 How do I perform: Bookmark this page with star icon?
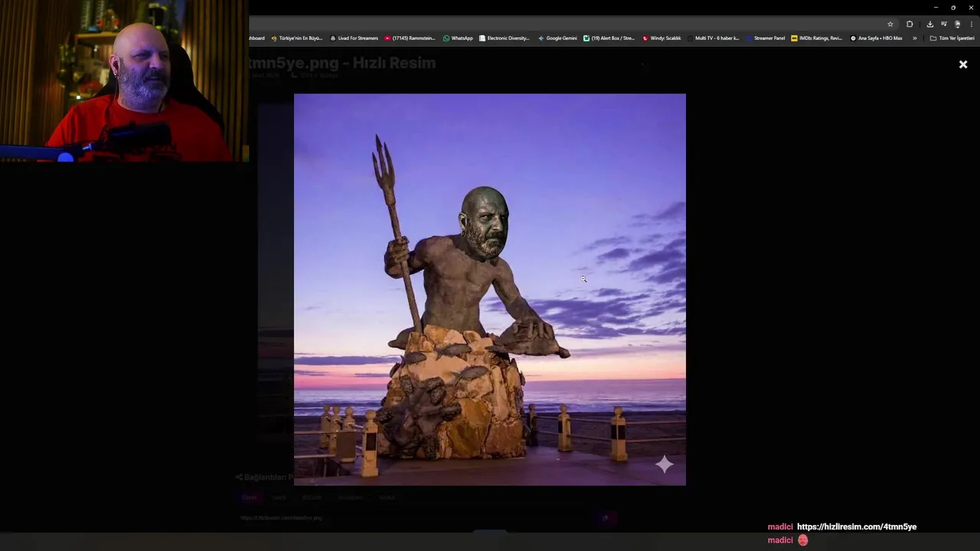click(890, 24)
